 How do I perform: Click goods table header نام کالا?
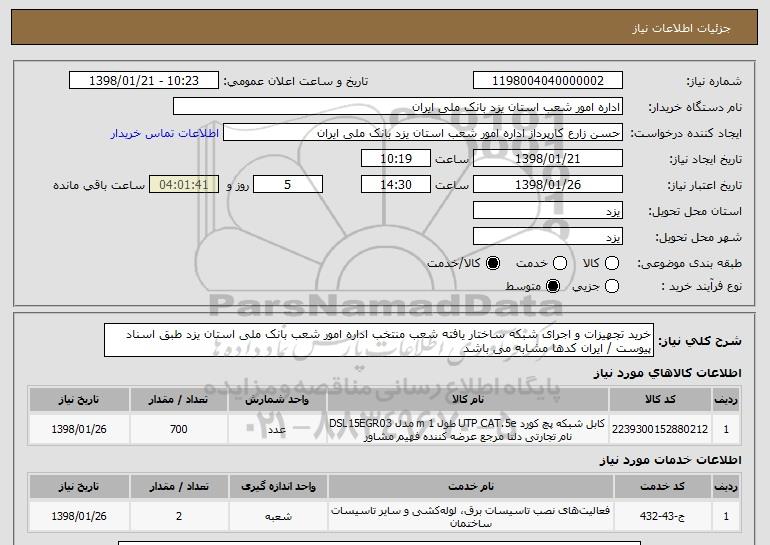click(x=468, y=400)
